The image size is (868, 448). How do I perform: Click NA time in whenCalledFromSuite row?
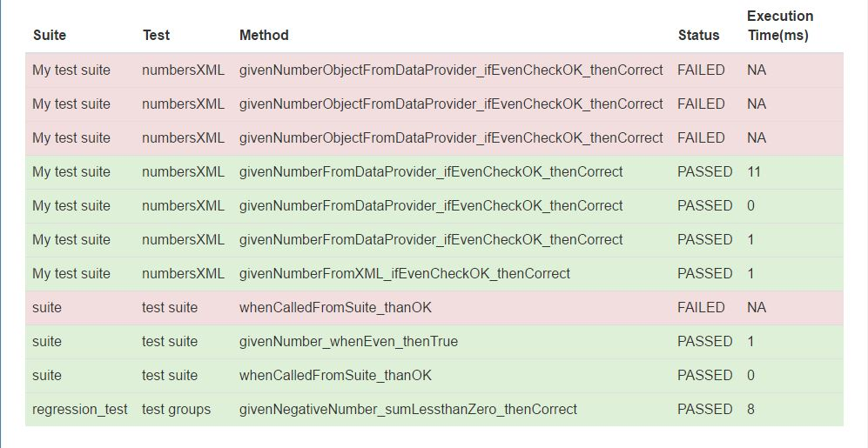(x=757, y=308)
